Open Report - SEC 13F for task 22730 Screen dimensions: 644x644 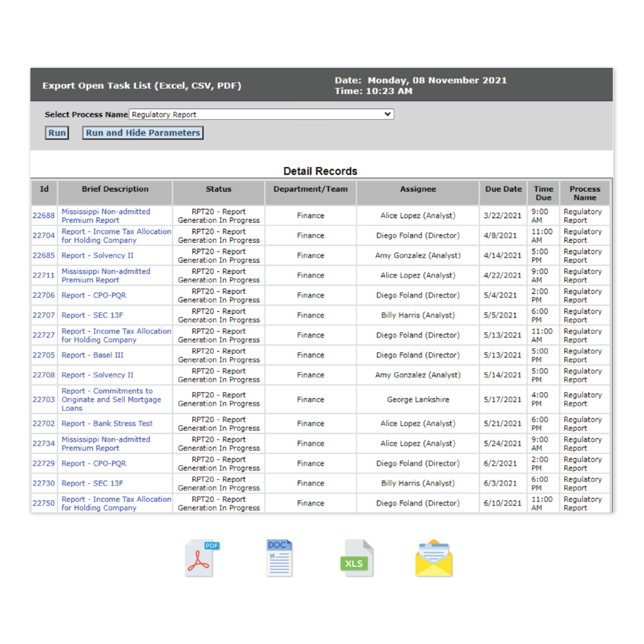[92, 484]
